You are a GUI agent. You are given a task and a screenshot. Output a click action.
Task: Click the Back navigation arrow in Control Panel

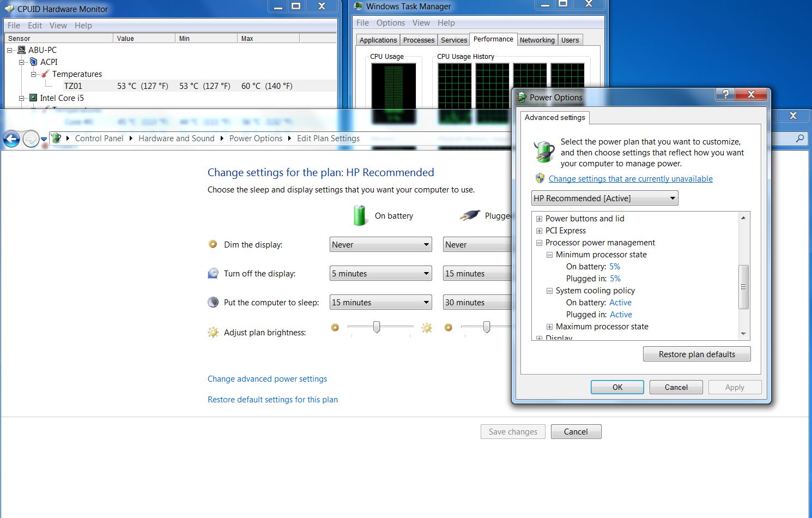tap(11, 139)
